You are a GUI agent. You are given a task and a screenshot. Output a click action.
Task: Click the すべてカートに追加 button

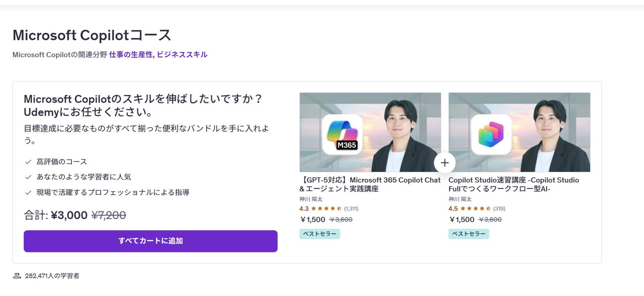tap(151, 241)
